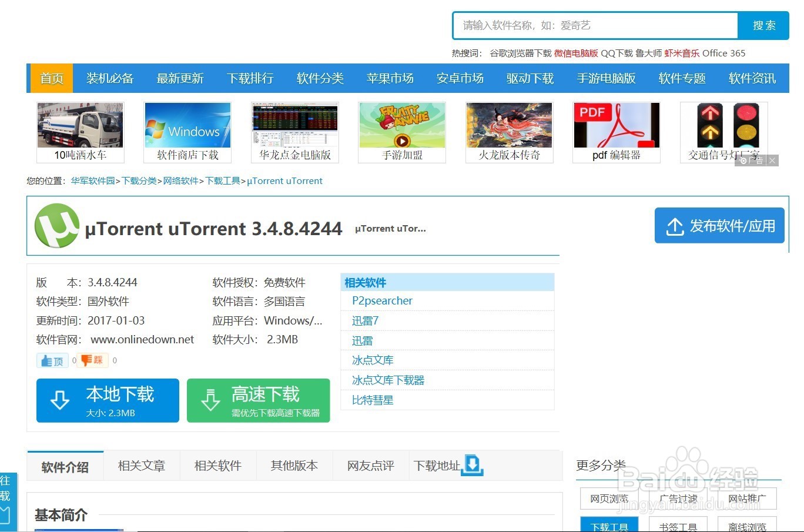Open the 下载排行 navigation item

[x=250, y=78]
